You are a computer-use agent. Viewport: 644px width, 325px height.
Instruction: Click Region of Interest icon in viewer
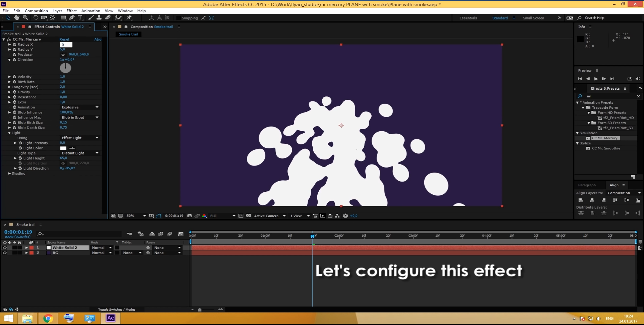click(x=241, y=216)
